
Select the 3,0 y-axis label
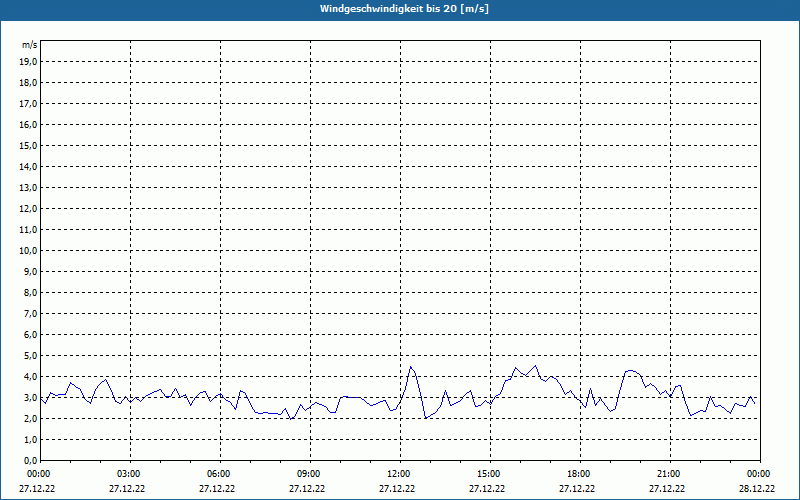click(x=29, y=397)
